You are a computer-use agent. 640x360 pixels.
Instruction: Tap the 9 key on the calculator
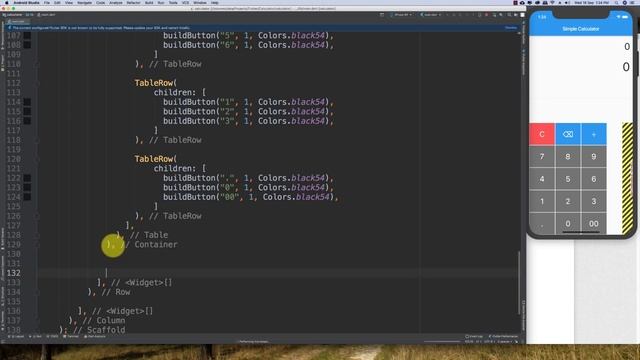(x=594, y=156)
